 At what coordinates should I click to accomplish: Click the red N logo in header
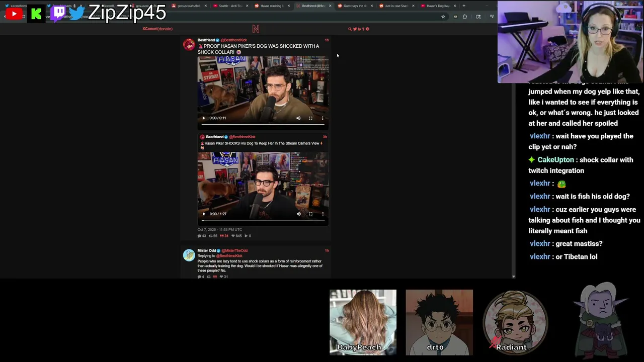(256, 29)
